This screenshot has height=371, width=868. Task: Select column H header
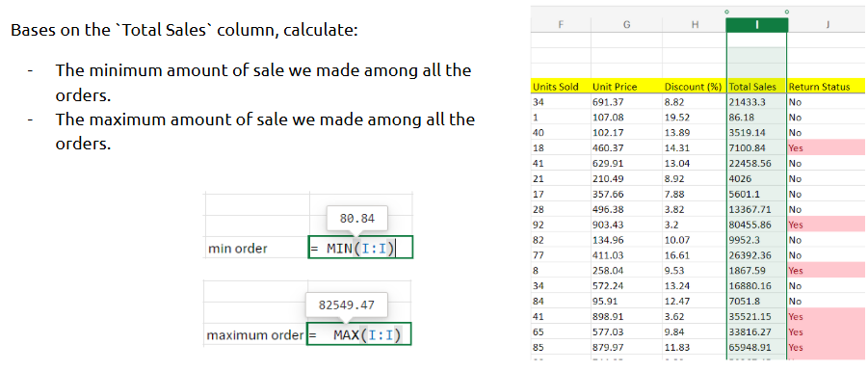(x=695, y=24)
